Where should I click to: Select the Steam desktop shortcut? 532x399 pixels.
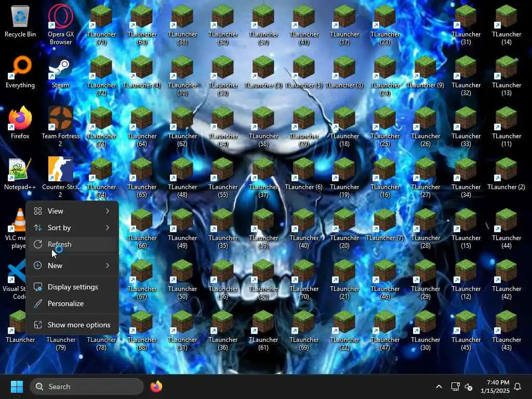(60, 72)
